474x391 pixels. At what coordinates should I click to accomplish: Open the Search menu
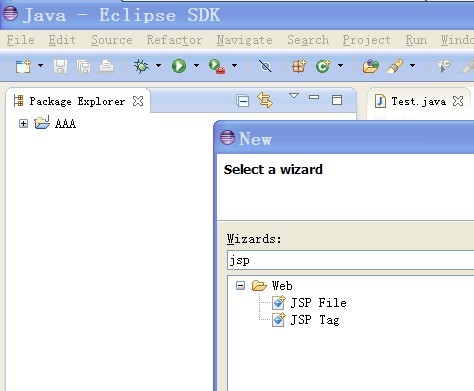pos(308,40)
